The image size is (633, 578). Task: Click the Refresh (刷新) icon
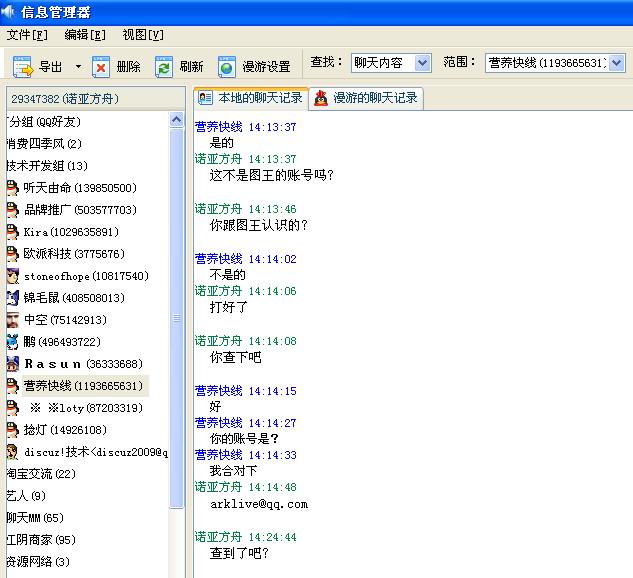click(x=163, y=67)
